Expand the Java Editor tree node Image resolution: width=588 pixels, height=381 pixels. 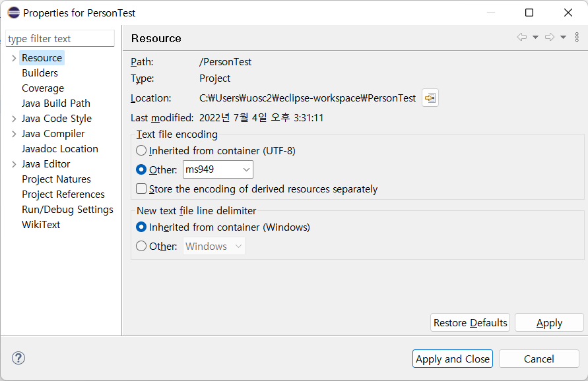coord(14,164)
